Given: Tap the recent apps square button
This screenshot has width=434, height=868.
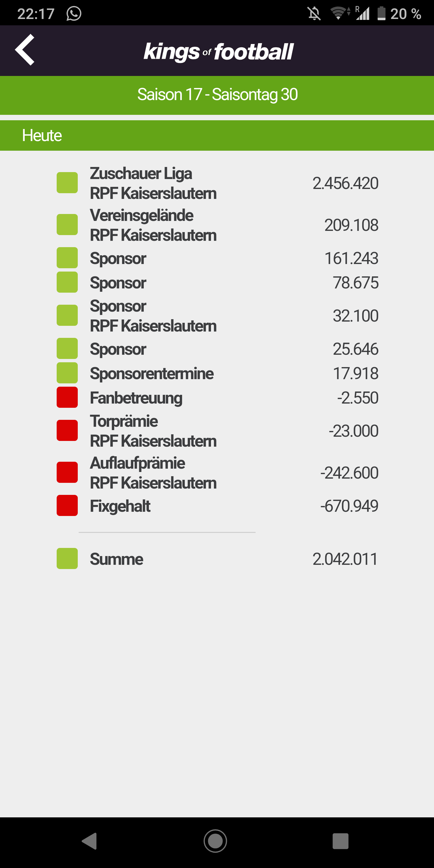Looking at the screenshot, I should [x=340, y=841].
